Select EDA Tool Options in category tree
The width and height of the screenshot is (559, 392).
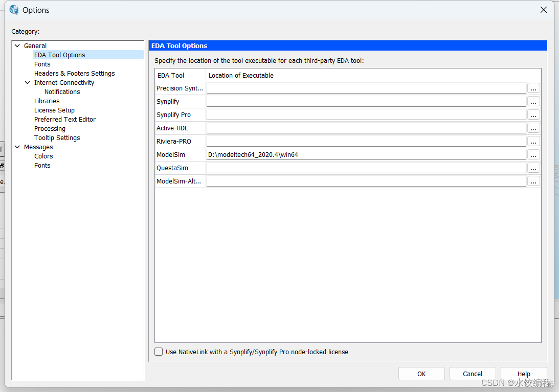[x=59, y=55]
